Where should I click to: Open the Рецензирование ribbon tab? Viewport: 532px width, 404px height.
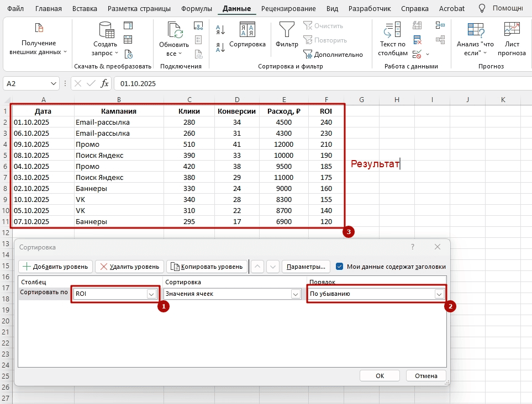[288, 9]
